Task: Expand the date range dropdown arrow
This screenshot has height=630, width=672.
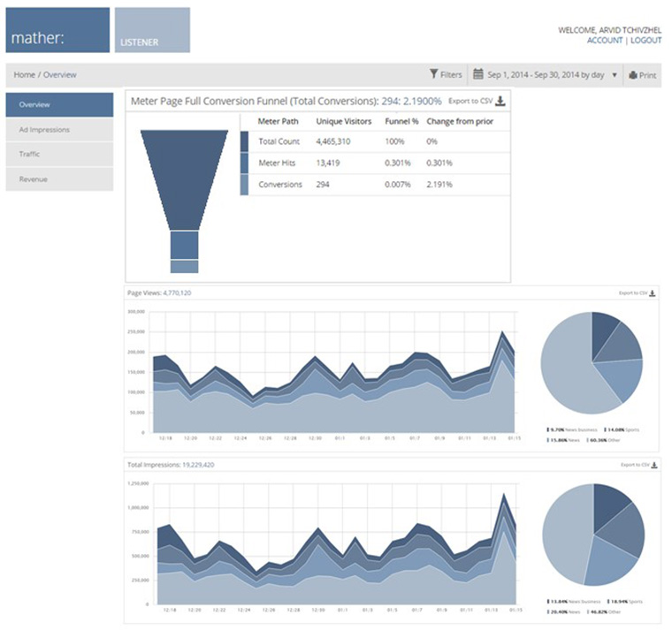Action: (615, 75)
